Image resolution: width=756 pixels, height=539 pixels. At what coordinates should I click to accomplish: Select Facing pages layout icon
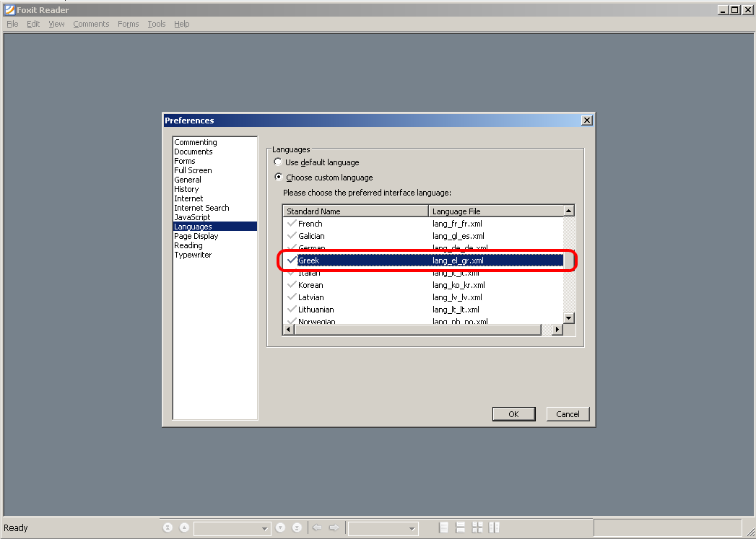click(x=477, y=527)
